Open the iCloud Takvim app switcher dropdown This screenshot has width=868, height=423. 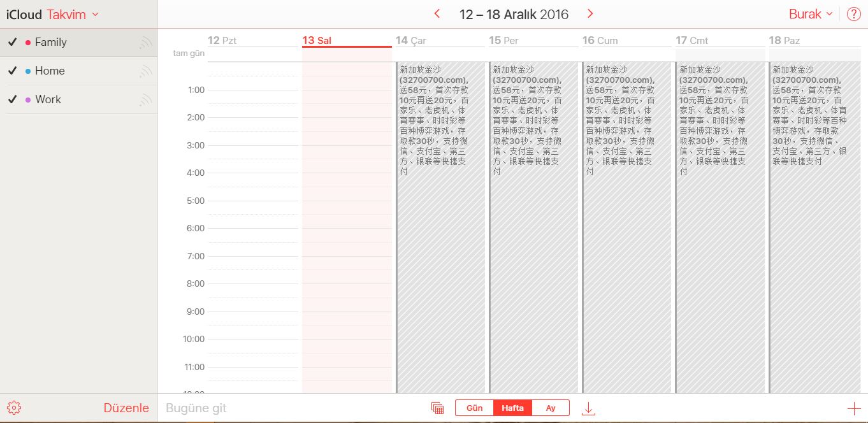point(52,14)
